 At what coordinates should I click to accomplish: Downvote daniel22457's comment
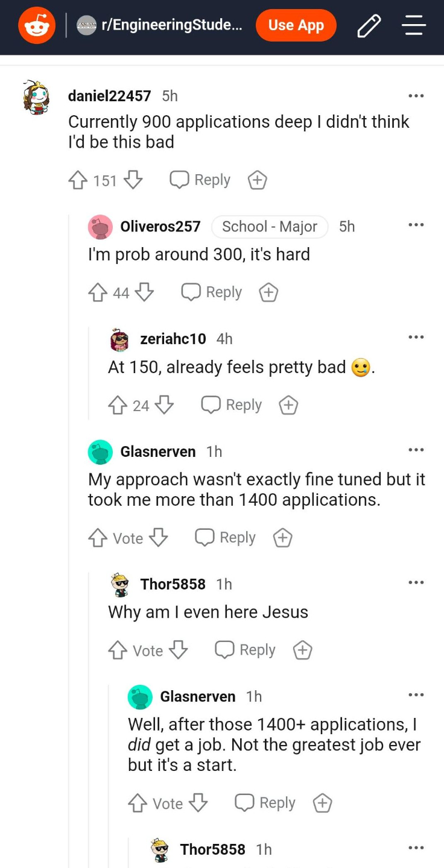click(x=133, y=180)
